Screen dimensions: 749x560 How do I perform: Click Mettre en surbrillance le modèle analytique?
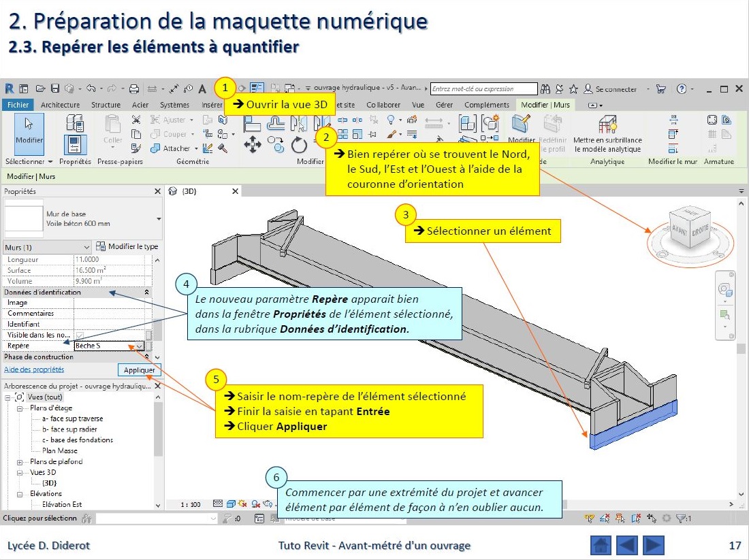[607, 135]
